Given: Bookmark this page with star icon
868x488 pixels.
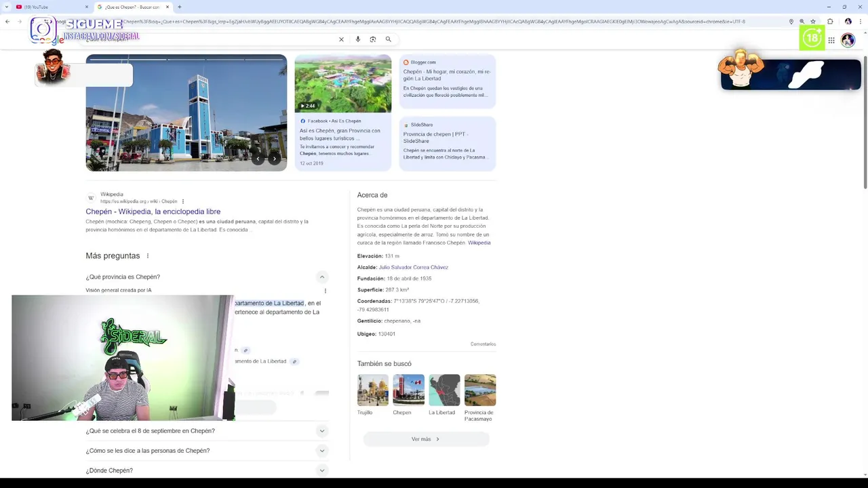Looking at the screenshot, I should [813, 22].
